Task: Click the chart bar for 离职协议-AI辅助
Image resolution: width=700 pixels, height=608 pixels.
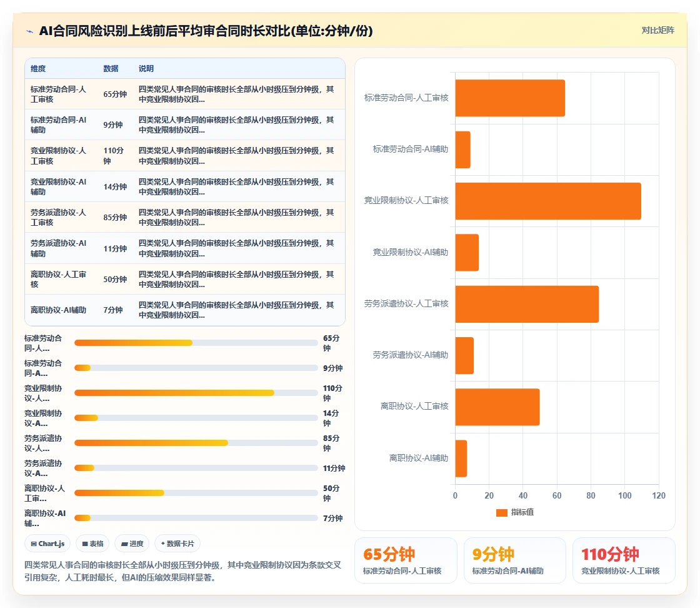Action: click(461, 459)
